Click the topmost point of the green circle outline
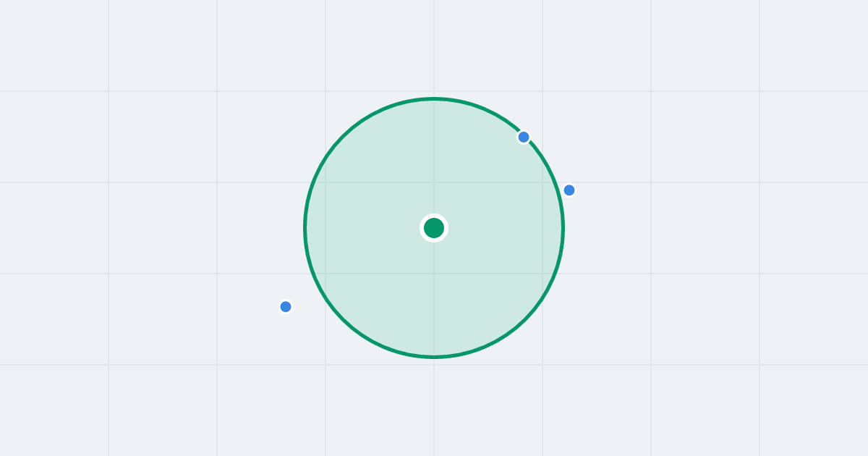The image size is (868, 456). click(434, 98)
